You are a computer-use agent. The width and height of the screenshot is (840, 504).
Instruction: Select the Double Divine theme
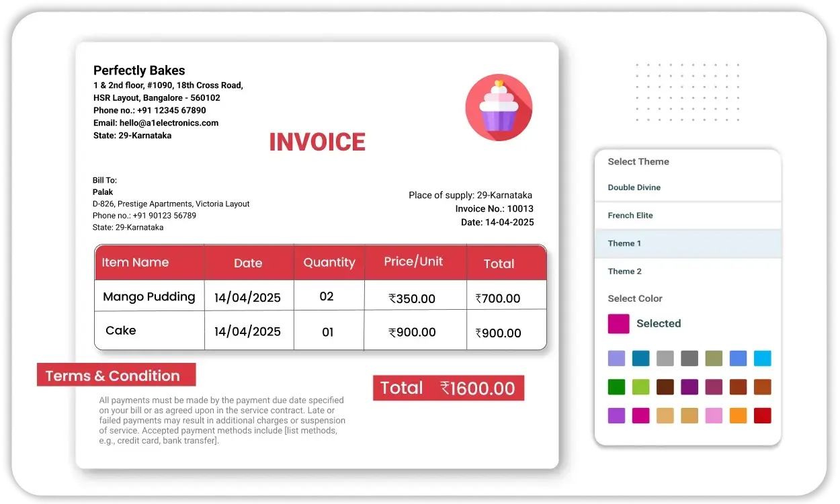[634, 187]
